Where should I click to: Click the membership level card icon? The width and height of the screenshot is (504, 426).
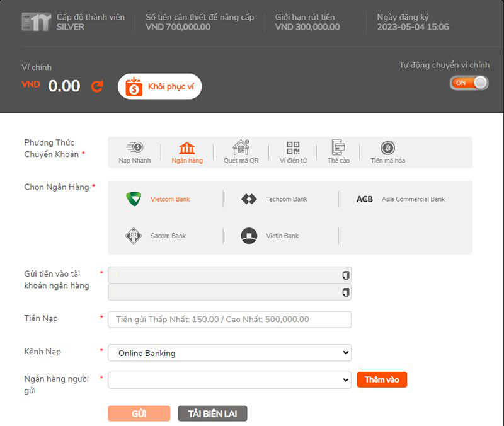[x=35, y=22]
